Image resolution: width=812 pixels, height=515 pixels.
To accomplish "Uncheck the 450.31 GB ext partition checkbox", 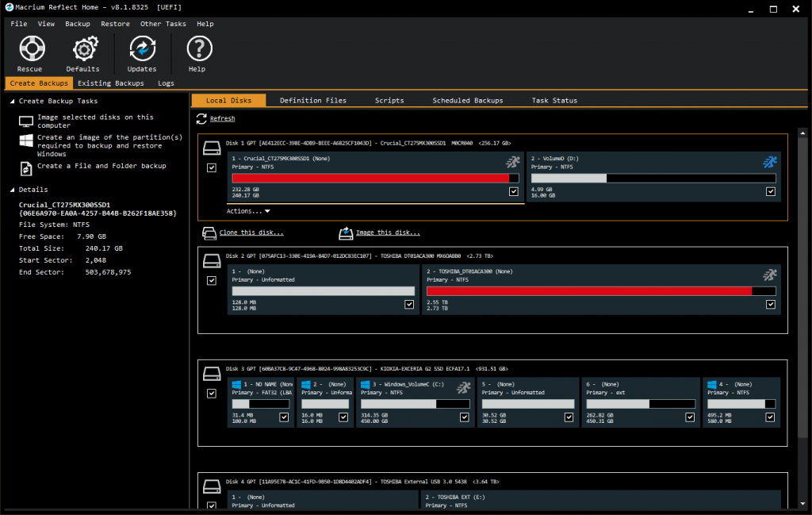I will [x=690, y=417].
